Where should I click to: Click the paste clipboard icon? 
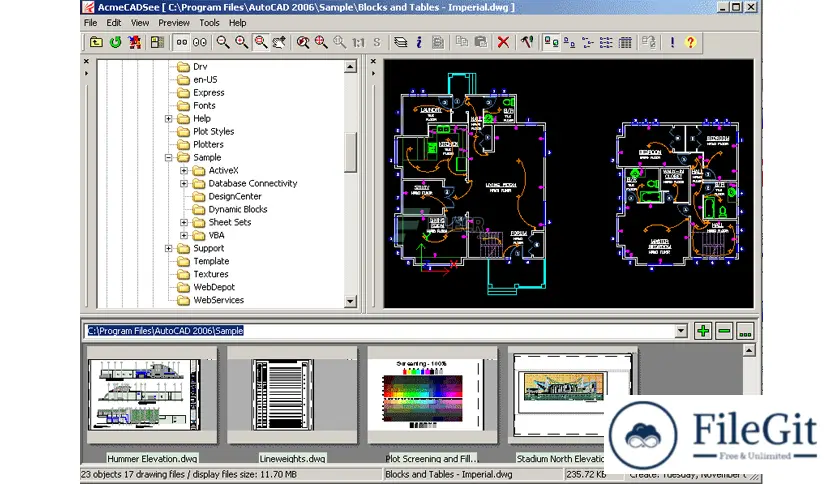pyautogui.click(x=480, y=42)
